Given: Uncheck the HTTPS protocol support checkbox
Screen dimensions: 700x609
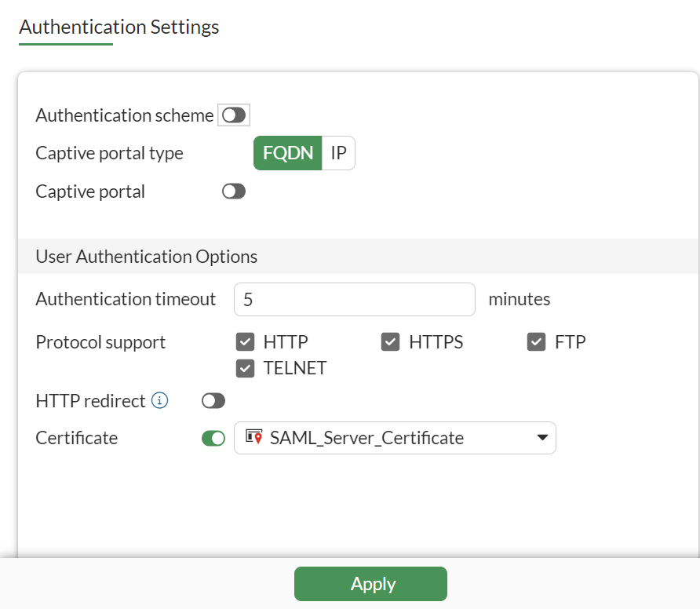Looking at the screenshot, I should [x=390, y=341].
